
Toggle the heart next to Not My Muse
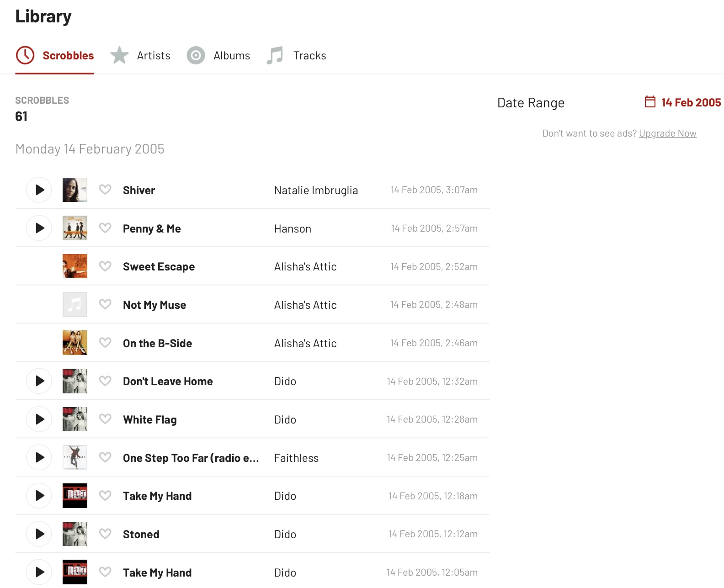(105, 304)
